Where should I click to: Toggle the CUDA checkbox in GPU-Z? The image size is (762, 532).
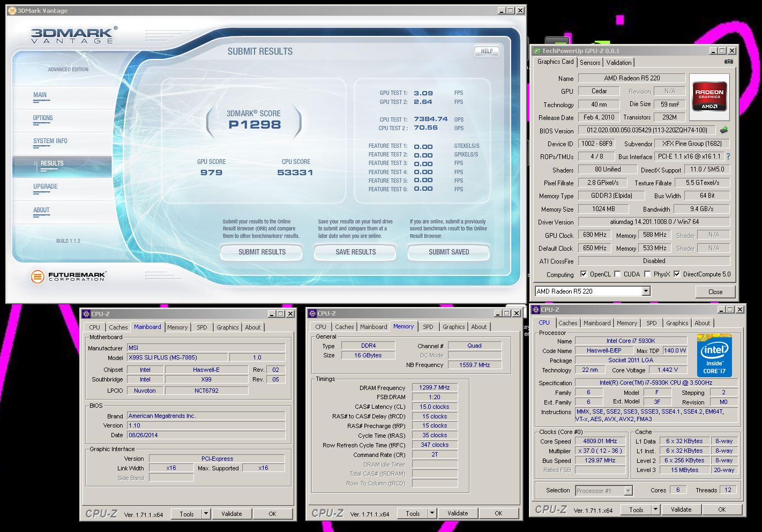(617, 274)
